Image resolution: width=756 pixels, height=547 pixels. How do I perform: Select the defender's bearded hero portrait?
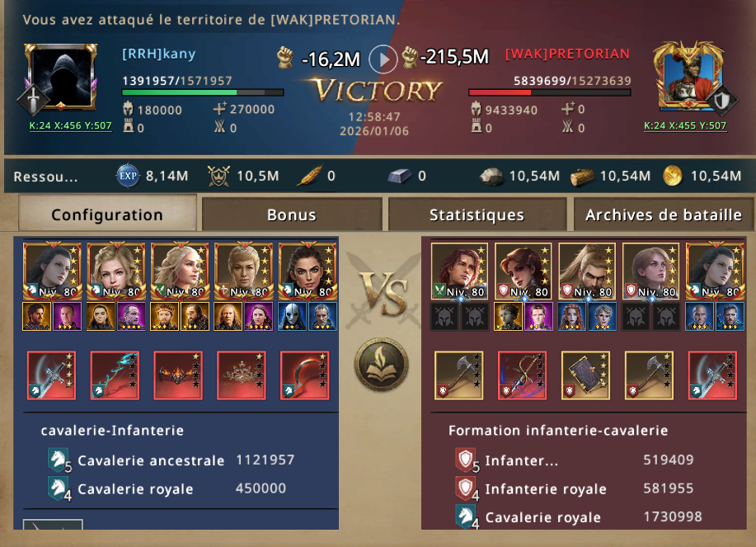coord(587,271)
